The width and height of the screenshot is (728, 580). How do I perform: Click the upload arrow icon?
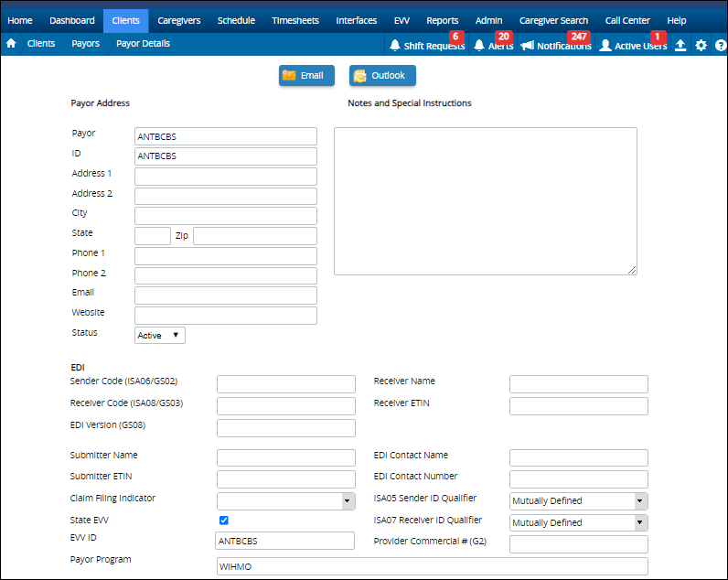680,45
